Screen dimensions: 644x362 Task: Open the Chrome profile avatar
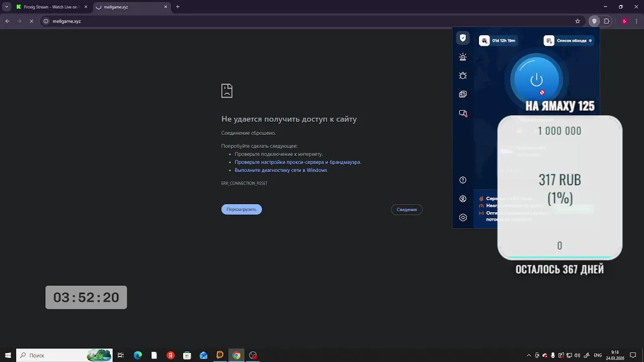[x=624, y=21]
